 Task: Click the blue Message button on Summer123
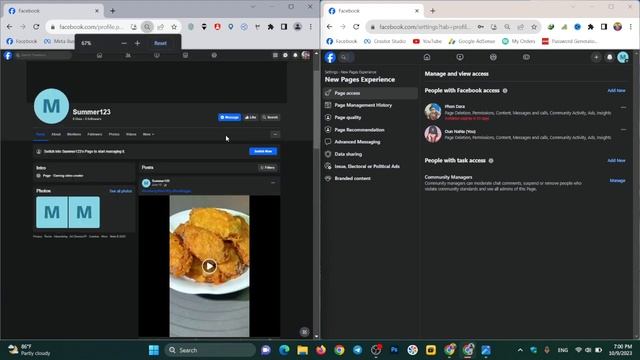(229, 117)
